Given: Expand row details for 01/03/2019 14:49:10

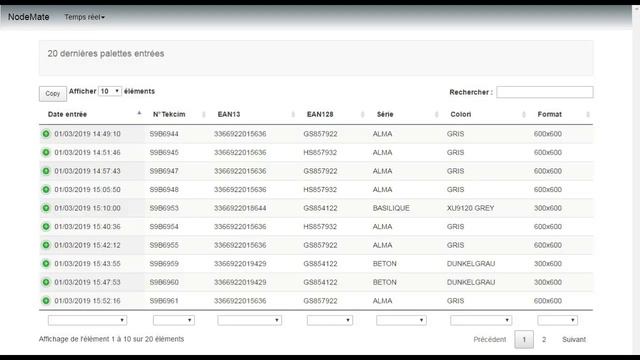Looking at the screenshot, I should (x=46, y=134).
